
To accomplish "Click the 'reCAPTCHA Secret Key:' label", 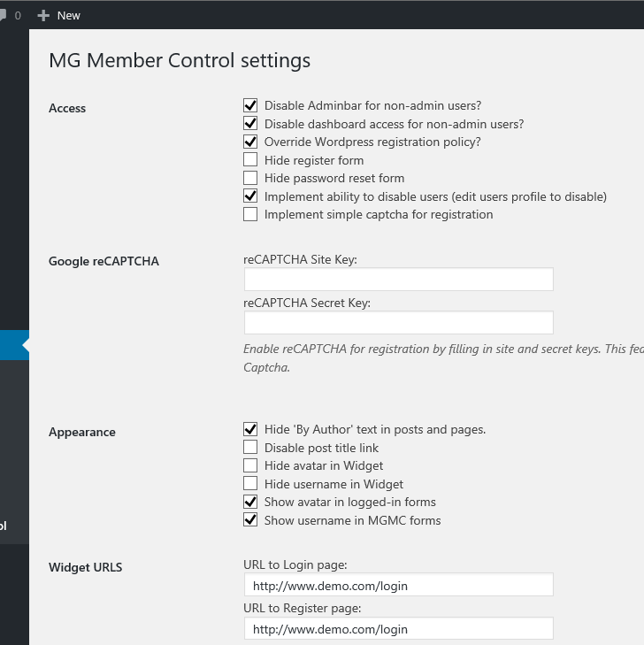I will coord(307,303).
